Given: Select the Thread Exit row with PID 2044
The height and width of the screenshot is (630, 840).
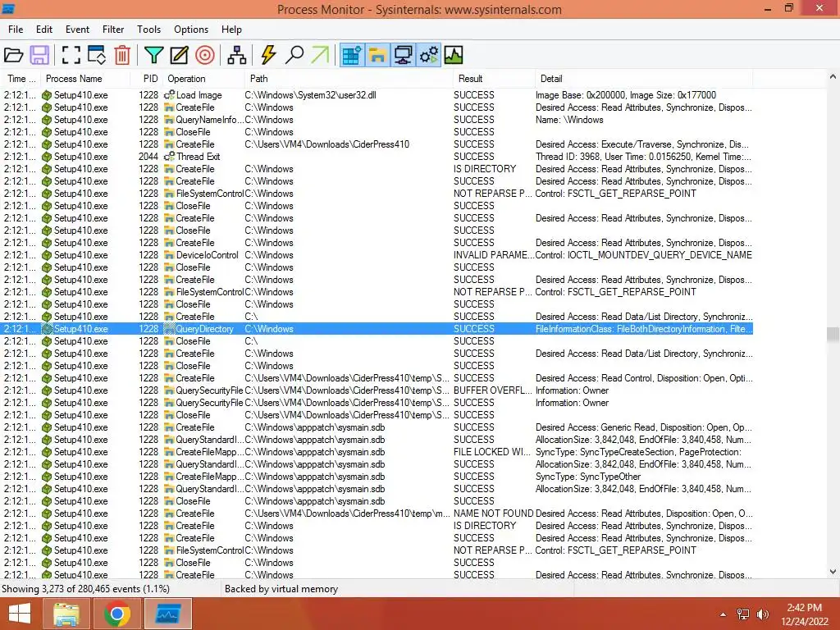Looking at the screenshot, I should point(377,157).
